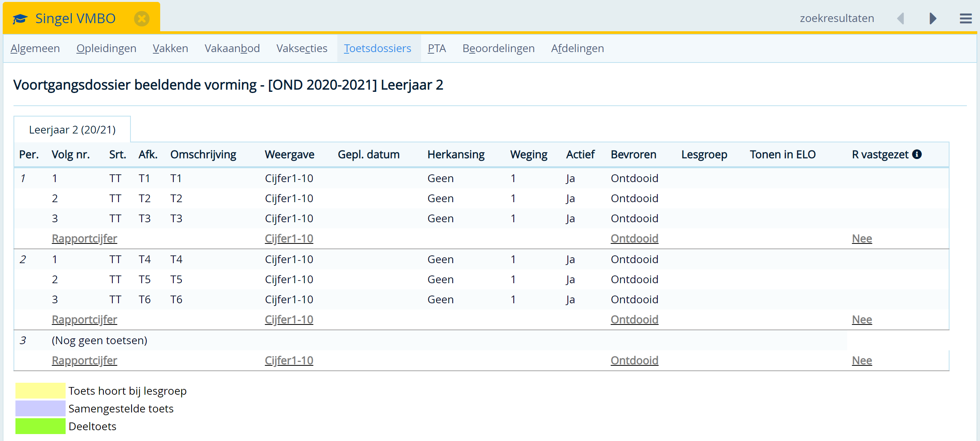This screenshot has width=980, height=441.
Task: Click Ja in the T5 row
Action: click(570, 279)
